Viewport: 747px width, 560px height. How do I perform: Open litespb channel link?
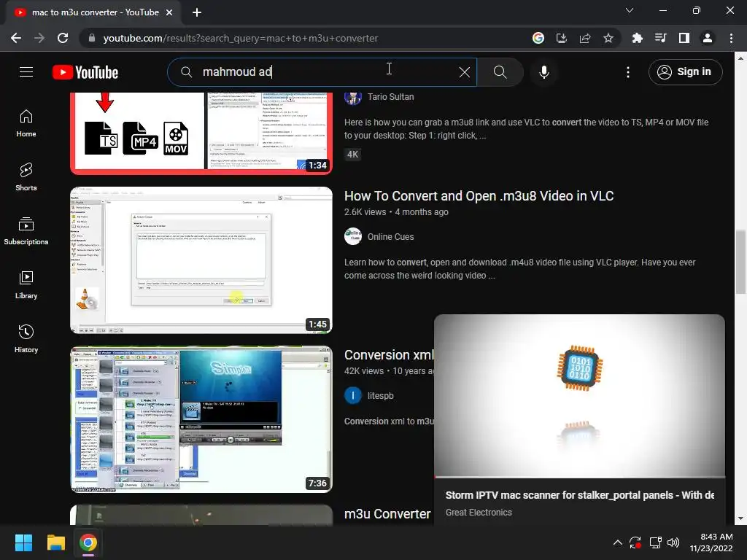tap(380, 396)
